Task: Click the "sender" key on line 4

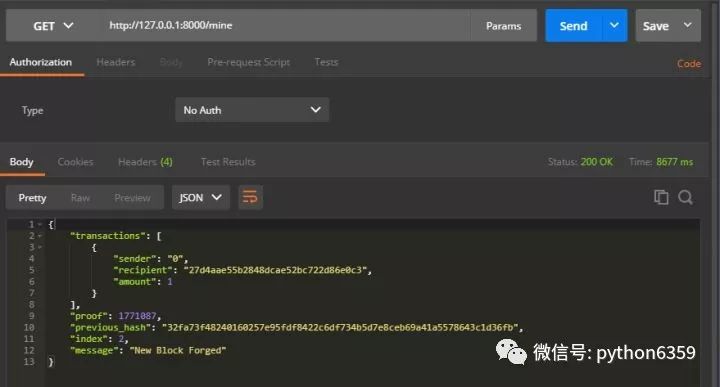Action: coord(135,259)
